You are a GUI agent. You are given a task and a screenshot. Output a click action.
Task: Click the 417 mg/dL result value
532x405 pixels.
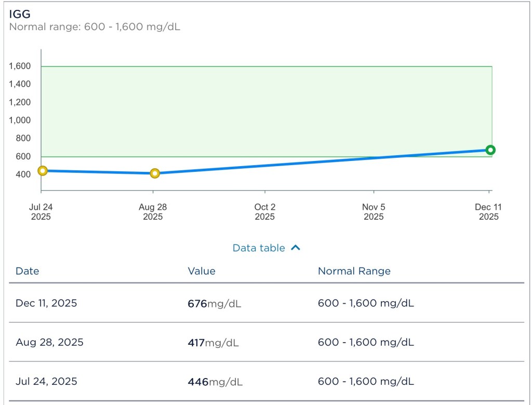213,343
